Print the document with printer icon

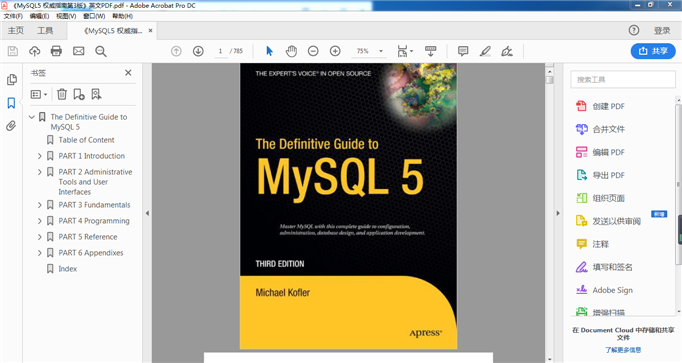point(56,51)
